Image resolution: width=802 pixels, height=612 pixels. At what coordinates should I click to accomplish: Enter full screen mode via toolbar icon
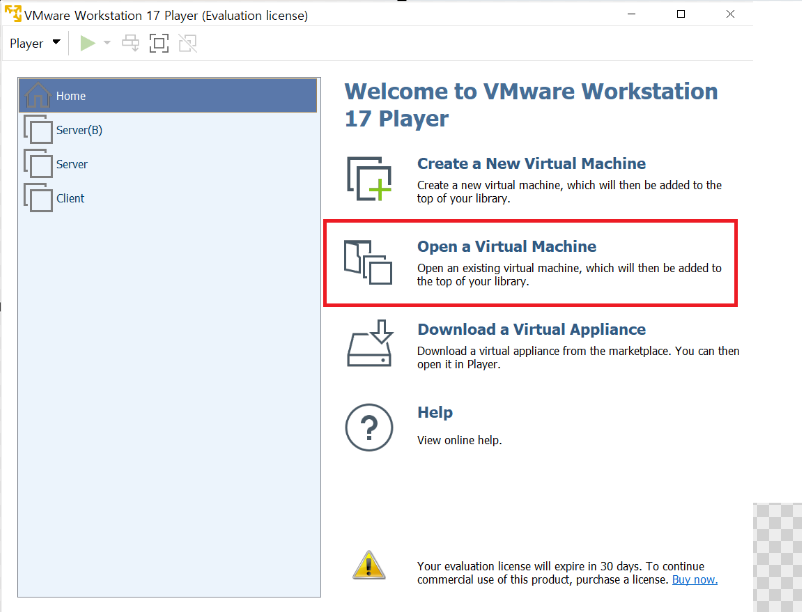pos(159,43)
